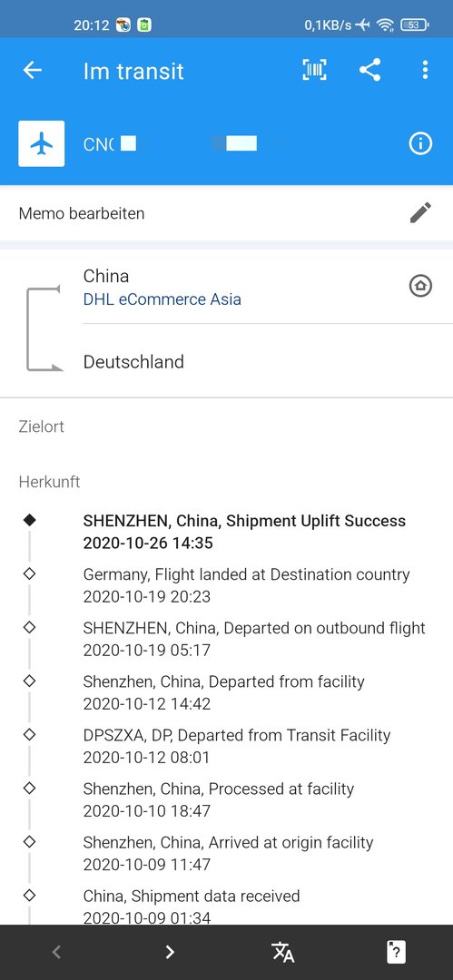Tap the back arrow in the header
Viewport: 453px width, 980px height.
pos(33,70)
